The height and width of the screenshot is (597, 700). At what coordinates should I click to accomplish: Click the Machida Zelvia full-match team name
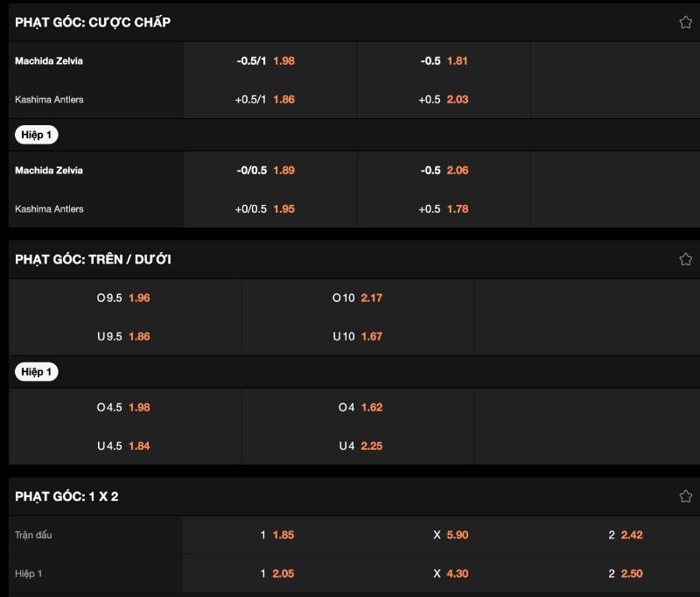pos(49,61)
